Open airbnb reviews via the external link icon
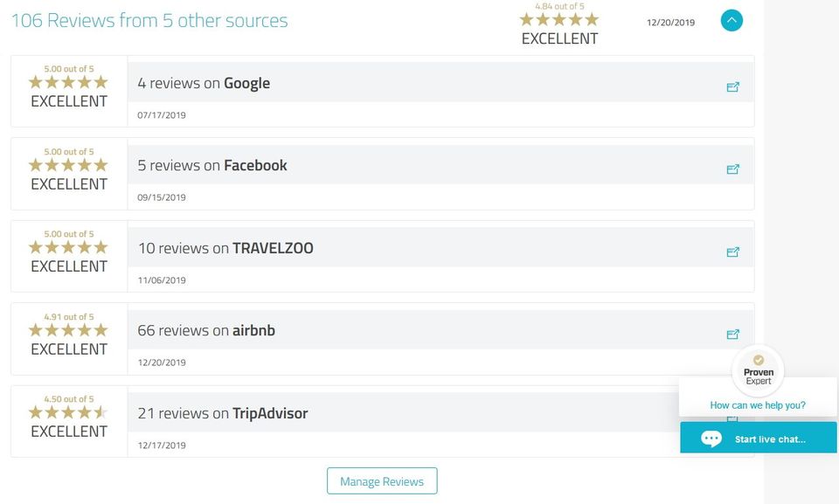 [734, 334]
